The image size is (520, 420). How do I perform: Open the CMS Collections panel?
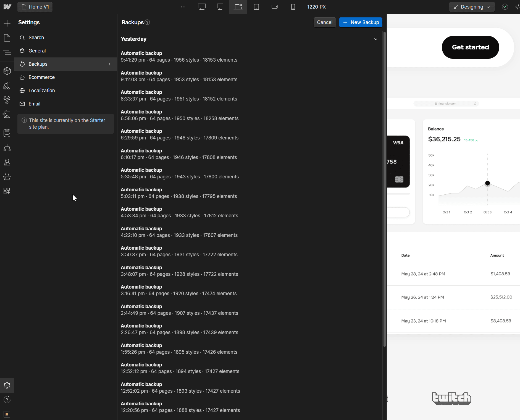point(7,133)
